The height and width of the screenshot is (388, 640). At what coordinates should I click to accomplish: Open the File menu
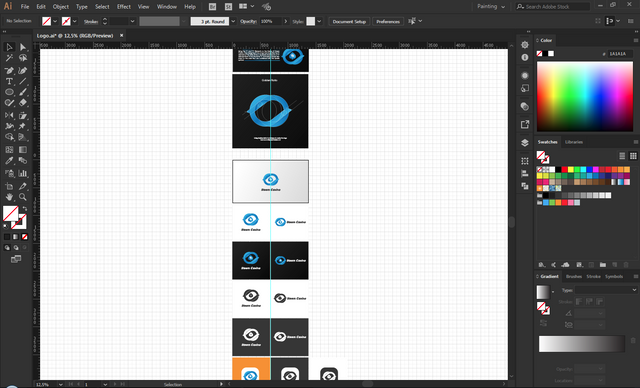point(25,7)
